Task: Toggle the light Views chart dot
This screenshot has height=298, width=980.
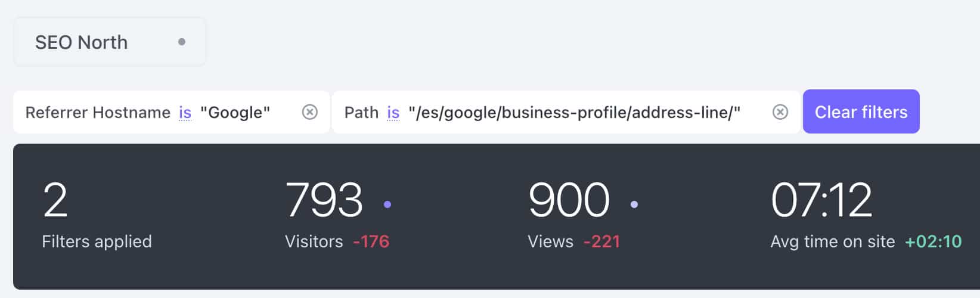Action: point(634,204)
